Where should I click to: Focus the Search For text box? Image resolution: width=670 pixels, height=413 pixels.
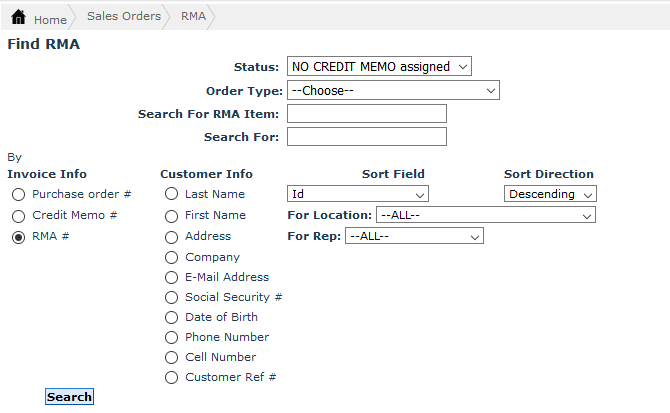point(366,137)
